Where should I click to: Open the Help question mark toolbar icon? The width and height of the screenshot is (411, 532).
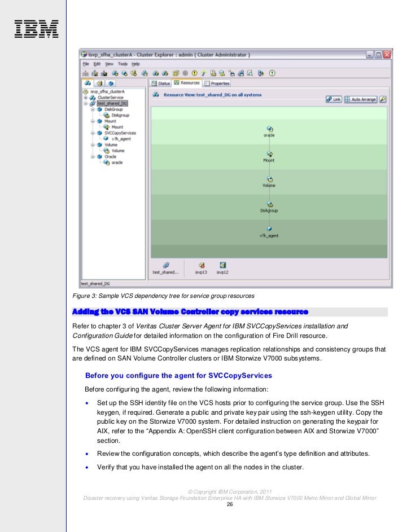272,73
